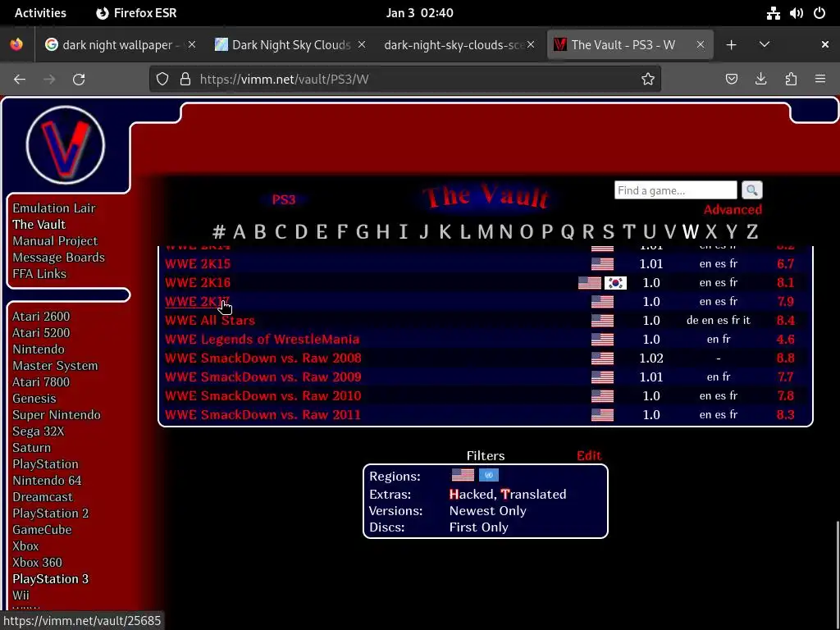Click the Firefox back arrow
The image size is (840, 630).
click(x=20, y=80)
